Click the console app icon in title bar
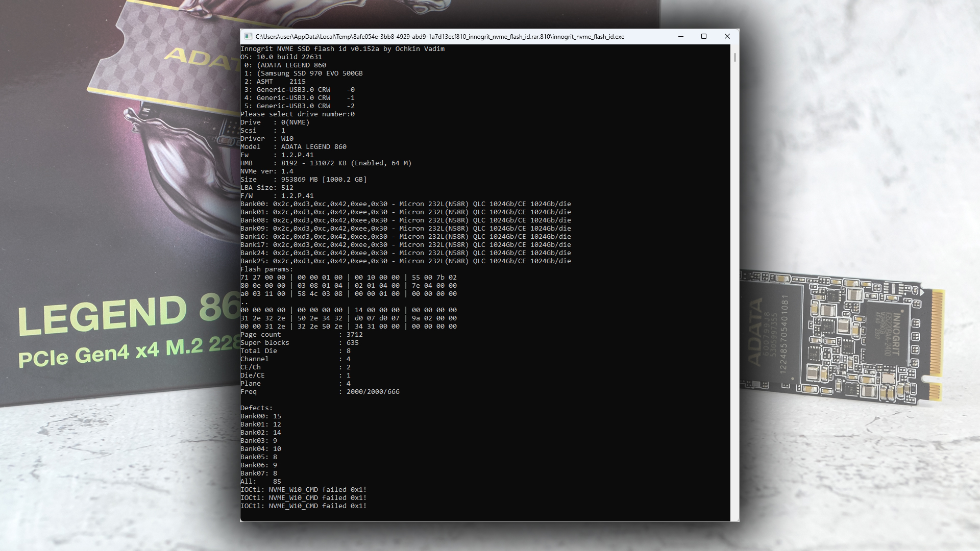Viewport: 980px width, 551px height. coord(248,37)
